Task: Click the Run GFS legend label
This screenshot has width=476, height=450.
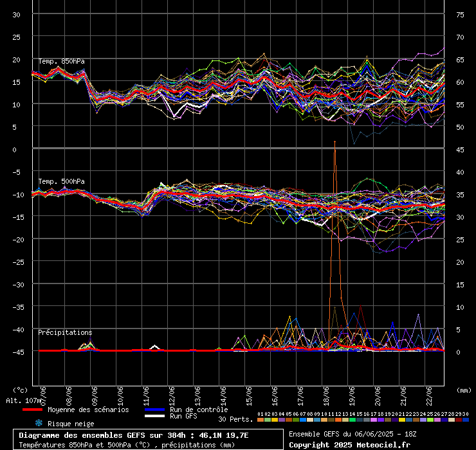Action: click(x=183, y=416)
